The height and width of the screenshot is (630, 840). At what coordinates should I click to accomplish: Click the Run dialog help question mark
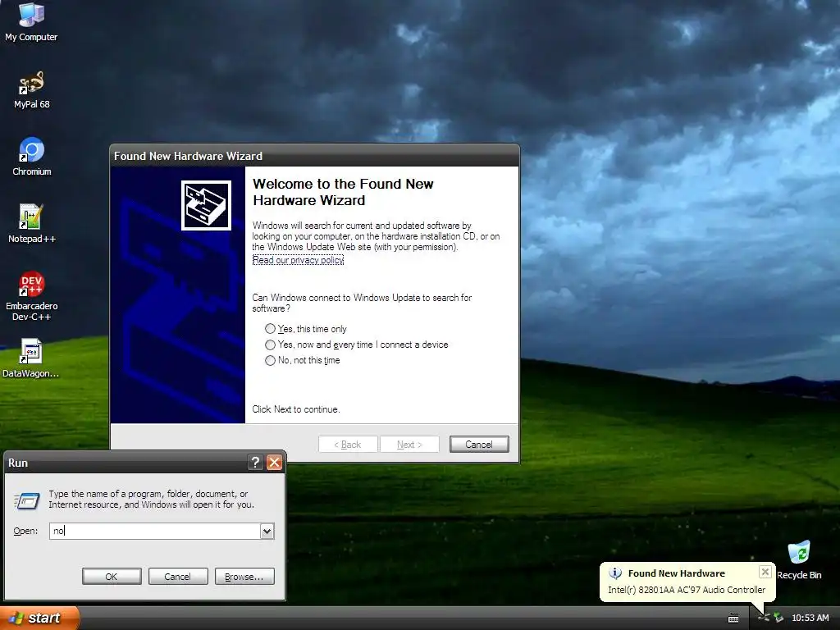click(x=256, y=463)
